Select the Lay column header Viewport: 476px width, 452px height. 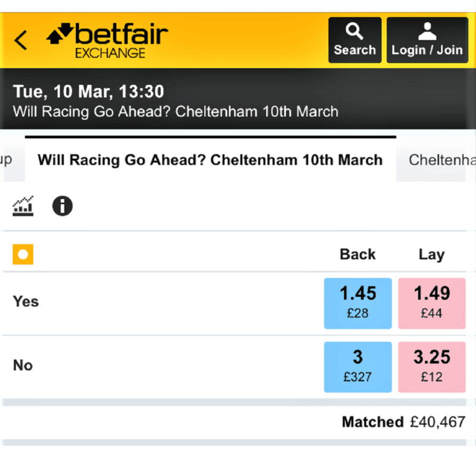point(431,254)
